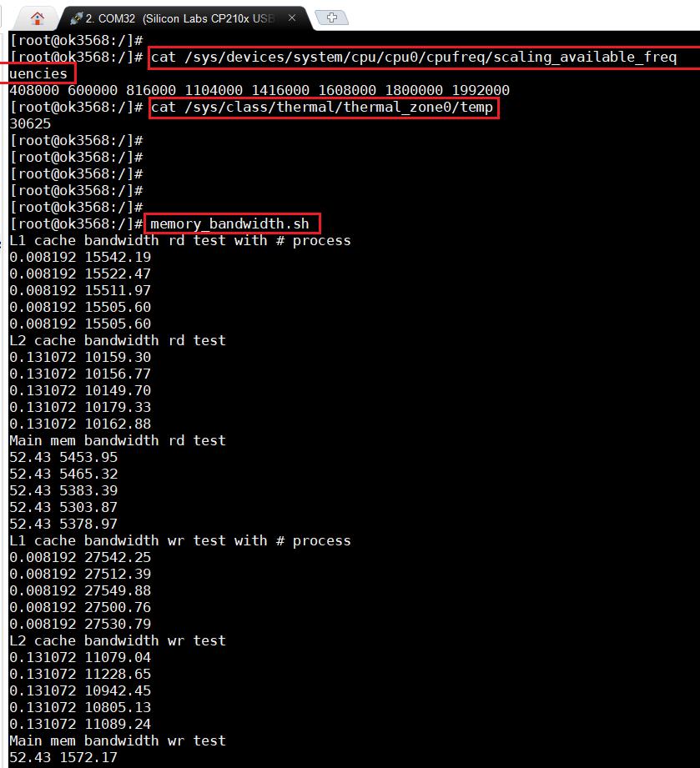Click the value 1572.17
Screen dimensions: 700x768
[x=88, y=757]
